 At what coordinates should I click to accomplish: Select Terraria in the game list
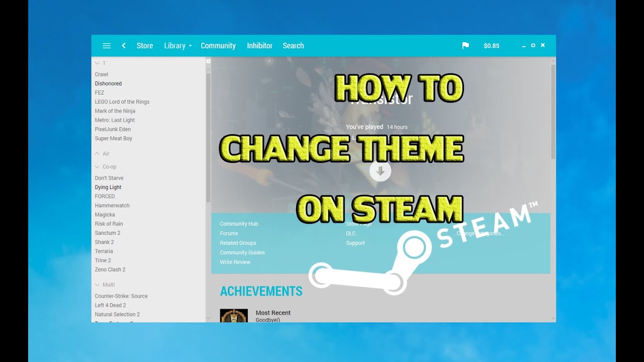click(x=104, y=251)
